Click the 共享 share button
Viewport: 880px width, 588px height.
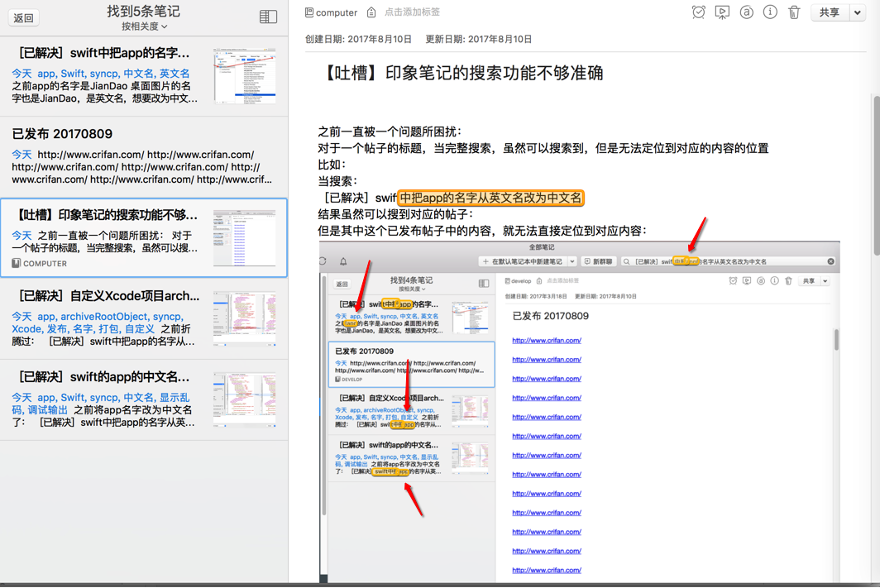(830, 12)
